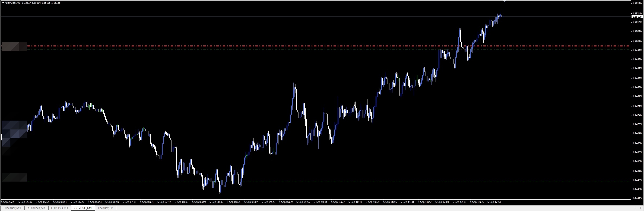Click the GBPUSD,M1 OHLC header text
The height and width of the screenshot is (211, 644).
(x=33, y=2)
